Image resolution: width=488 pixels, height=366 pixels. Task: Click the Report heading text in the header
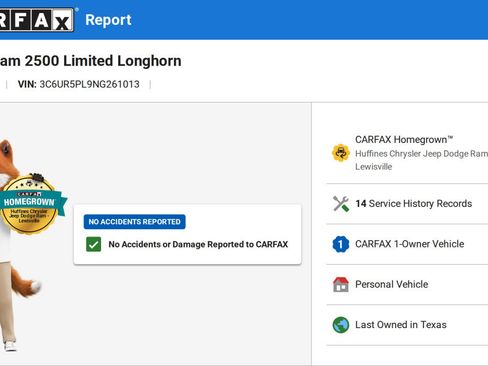pyautogui.click(x=108, y=20)
